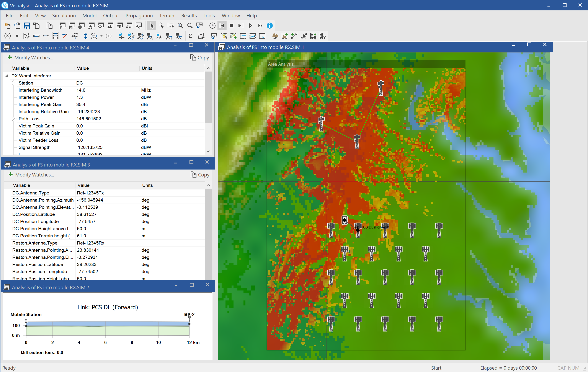Click the curly brace variables icon
Screen dimensions: 588x372
click(x=109, y=36)
